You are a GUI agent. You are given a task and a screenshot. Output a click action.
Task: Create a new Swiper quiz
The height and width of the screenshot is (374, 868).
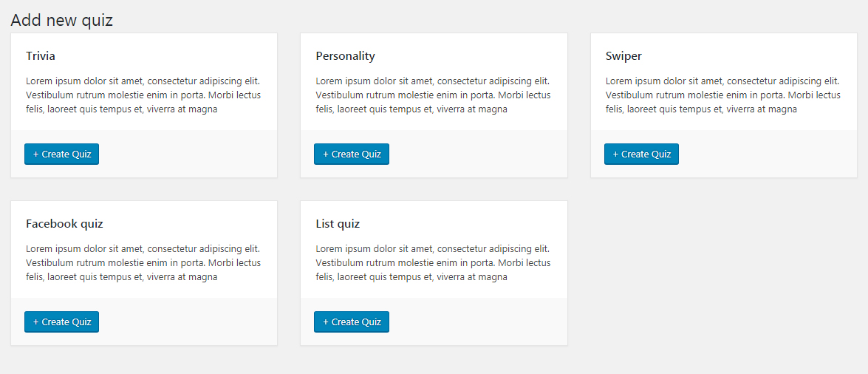click(x=641, y=154)
